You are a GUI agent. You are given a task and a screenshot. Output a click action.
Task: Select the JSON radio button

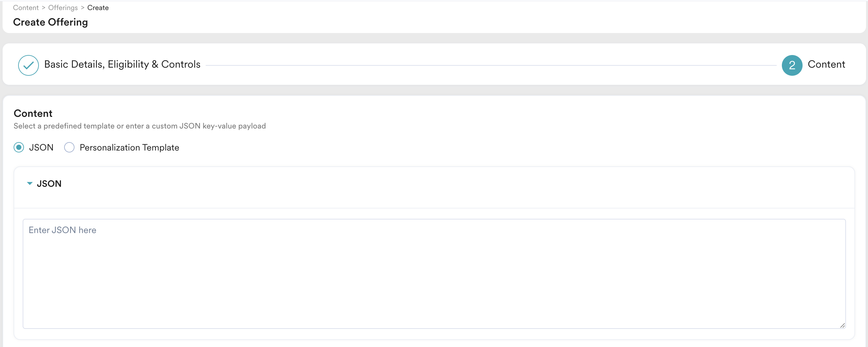point(19,147)
